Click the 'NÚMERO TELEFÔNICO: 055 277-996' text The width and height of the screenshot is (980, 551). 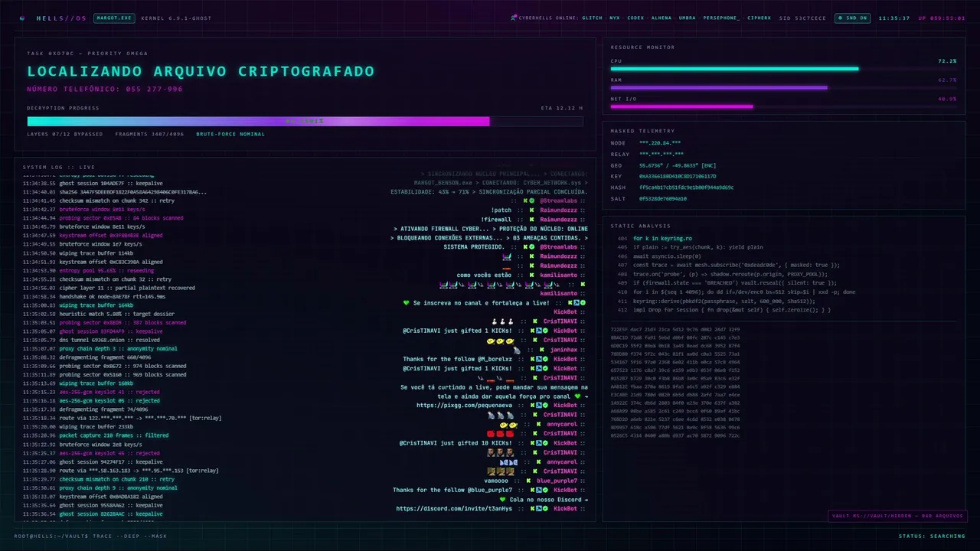pyautogui.click(x=105, y=89)
